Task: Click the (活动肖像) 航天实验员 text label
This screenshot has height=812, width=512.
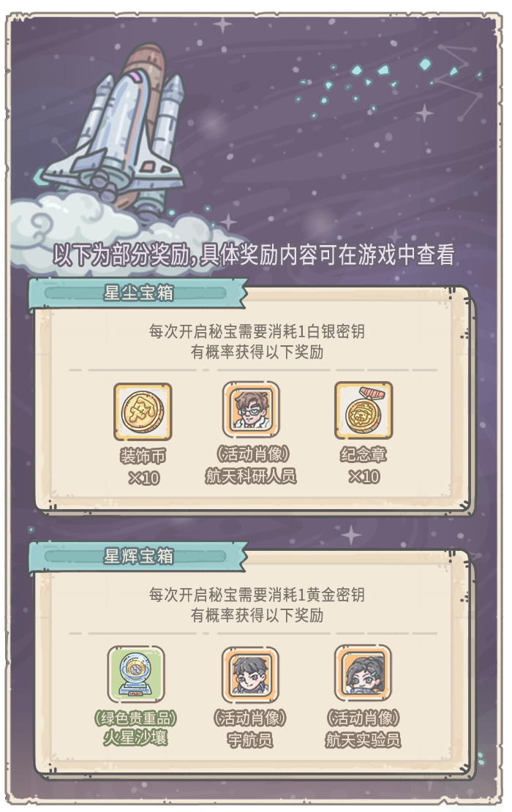Action: tap(363, 729)
